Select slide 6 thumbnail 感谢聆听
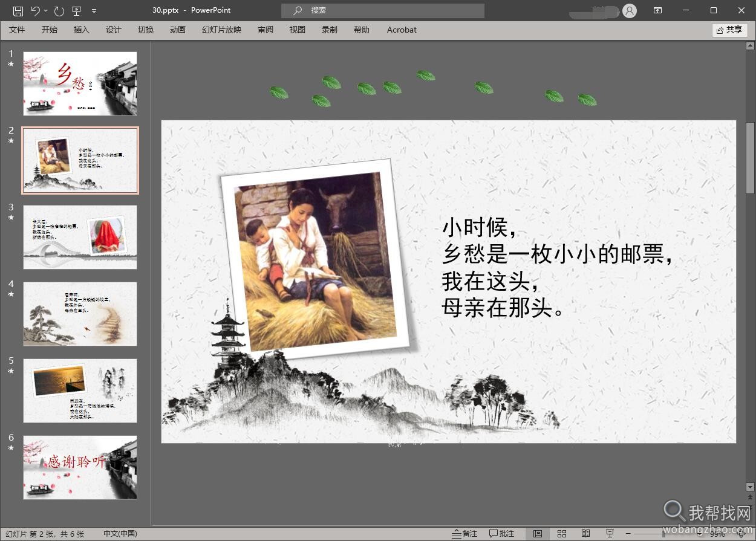This screenshot has height=541, width=756. coord(80,467)
